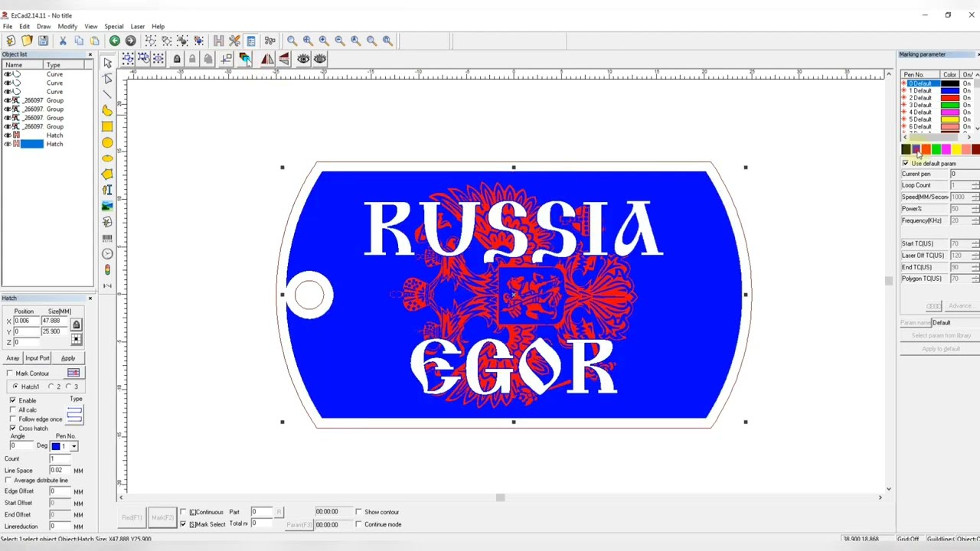Click the Frequency spinner arrows

[x=975, y=220]
